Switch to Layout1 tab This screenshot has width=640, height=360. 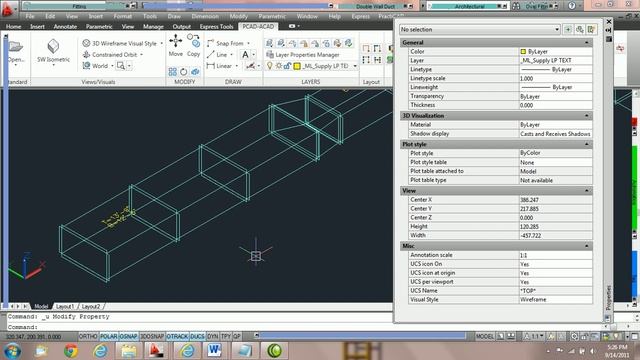[x=65, y=306]
